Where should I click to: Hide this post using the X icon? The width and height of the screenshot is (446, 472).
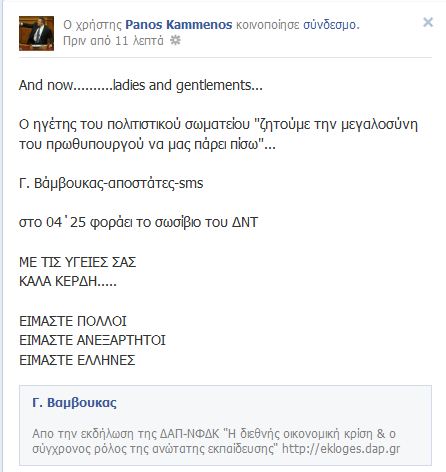click(428, 22)
